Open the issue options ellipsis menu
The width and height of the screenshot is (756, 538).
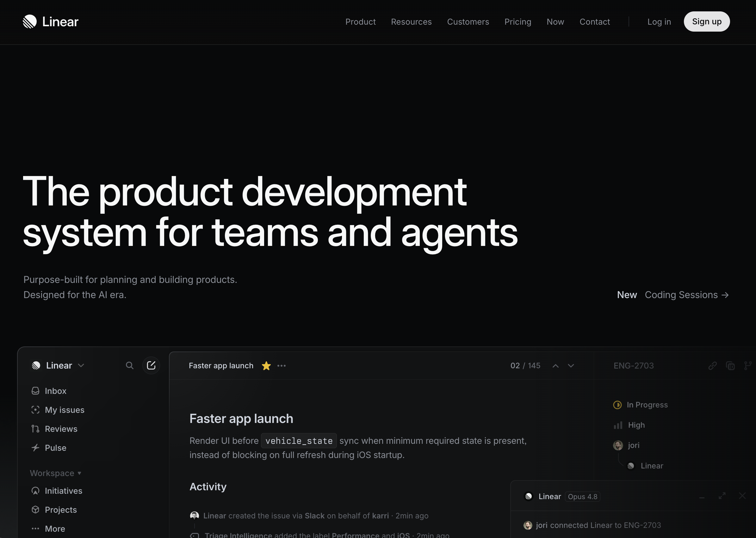(x=282, y=365)
